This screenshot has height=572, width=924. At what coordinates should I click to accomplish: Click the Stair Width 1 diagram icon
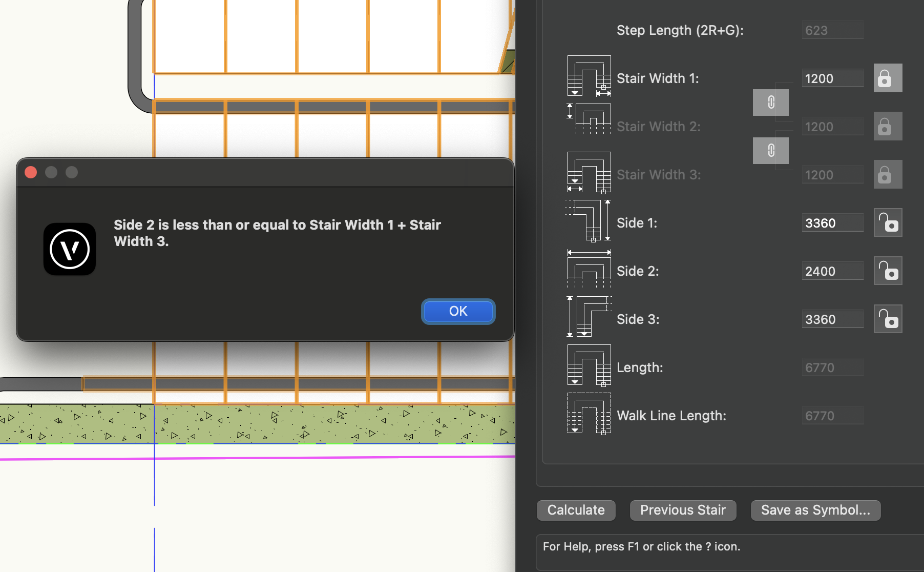point(589,76)
